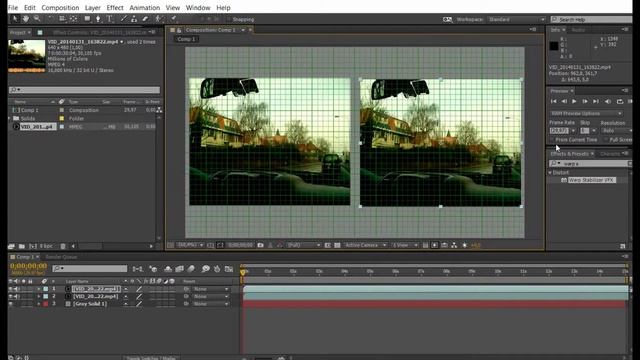Select the Clone Stamp tool
This screenshot has height=360, width=640.
(134, 19)
